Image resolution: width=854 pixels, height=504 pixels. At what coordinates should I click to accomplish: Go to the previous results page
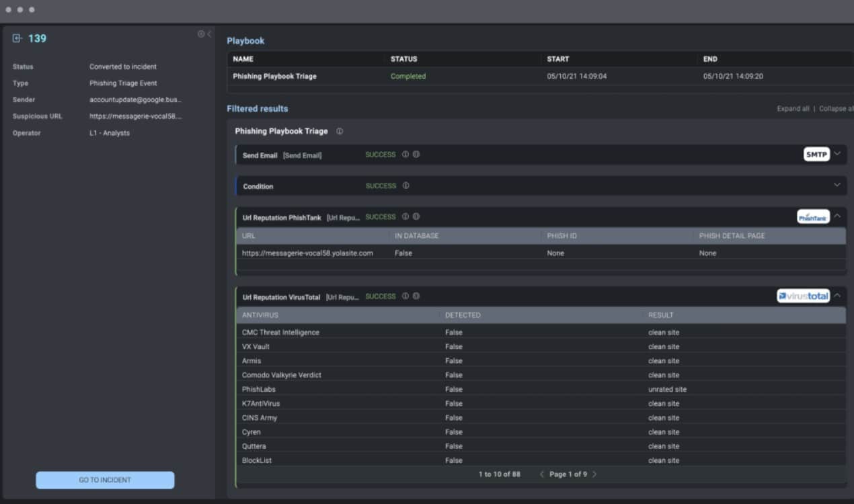click(x=543, y=474)
